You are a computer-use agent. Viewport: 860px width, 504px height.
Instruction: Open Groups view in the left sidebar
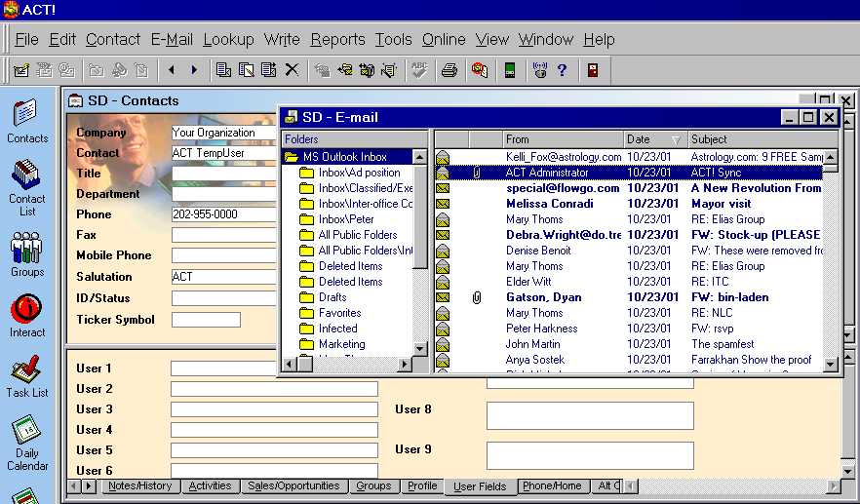coord(26,254)
